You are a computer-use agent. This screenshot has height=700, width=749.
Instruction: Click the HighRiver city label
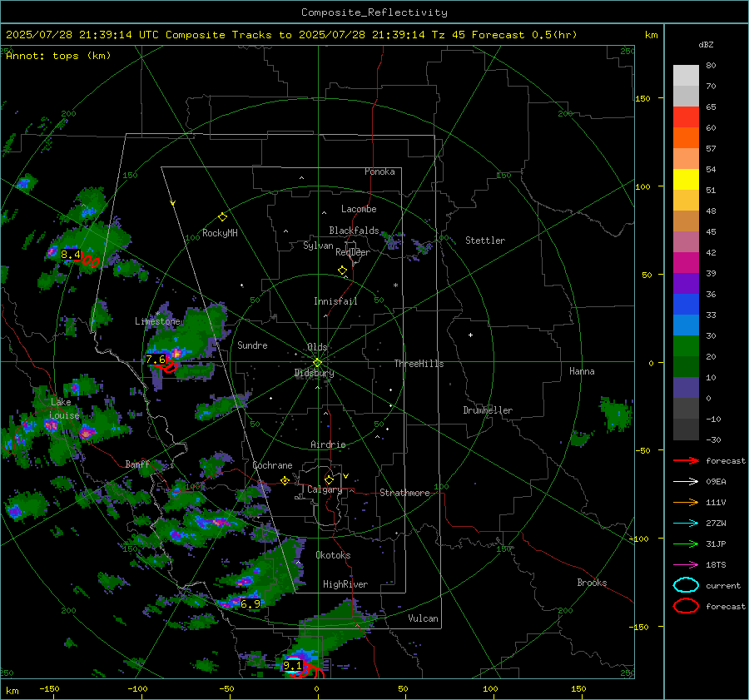(x=345, y=584)
